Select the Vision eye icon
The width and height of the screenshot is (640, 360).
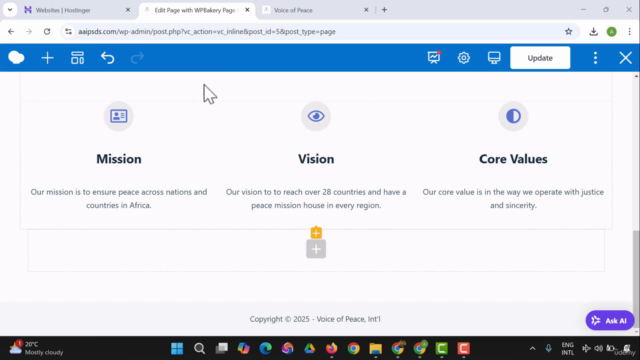click(x=316, y=116)
